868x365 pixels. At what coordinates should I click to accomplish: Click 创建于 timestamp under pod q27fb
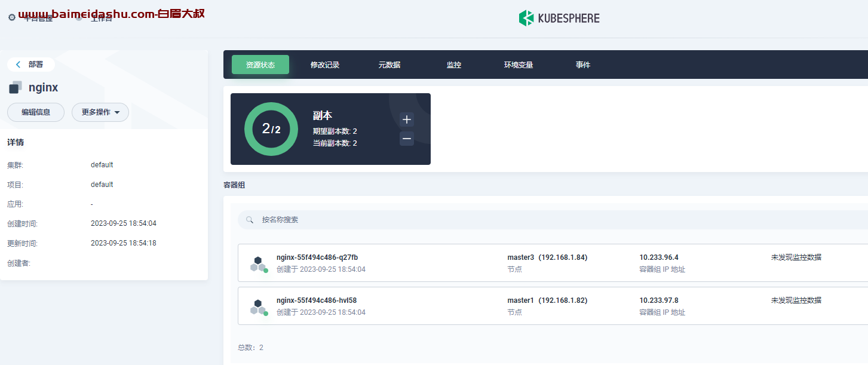(x=321, y=269)
